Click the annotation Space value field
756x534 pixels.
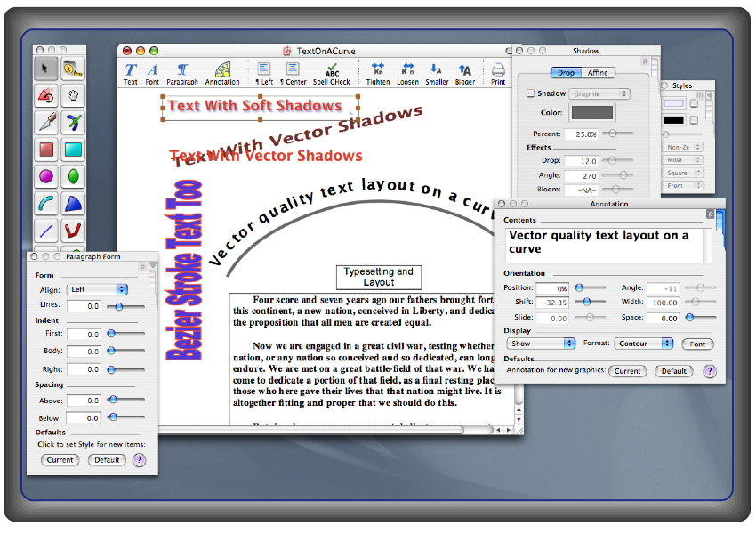click(664, 318)
